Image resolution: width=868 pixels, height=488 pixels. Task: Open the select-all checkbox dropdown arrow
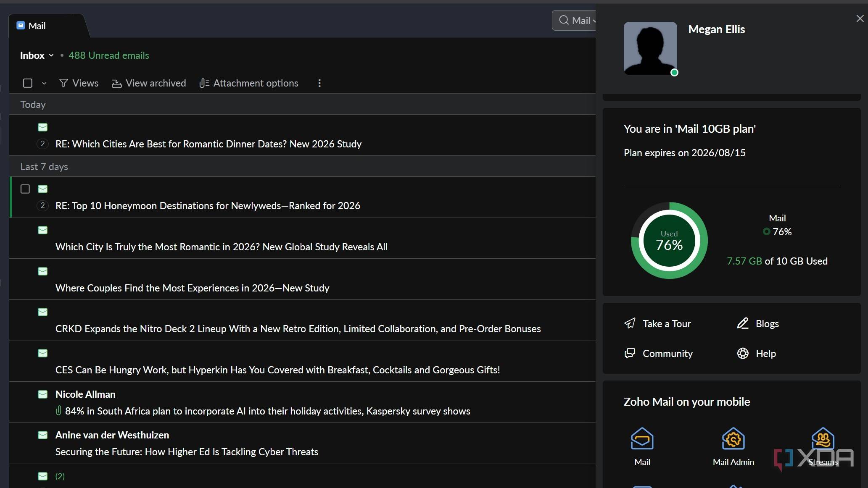click(44, 83)
